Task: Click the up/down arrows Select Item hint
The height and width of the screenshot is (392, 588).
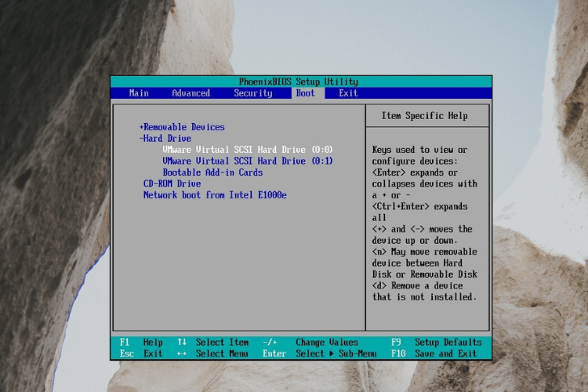Action: coord(213,343)
